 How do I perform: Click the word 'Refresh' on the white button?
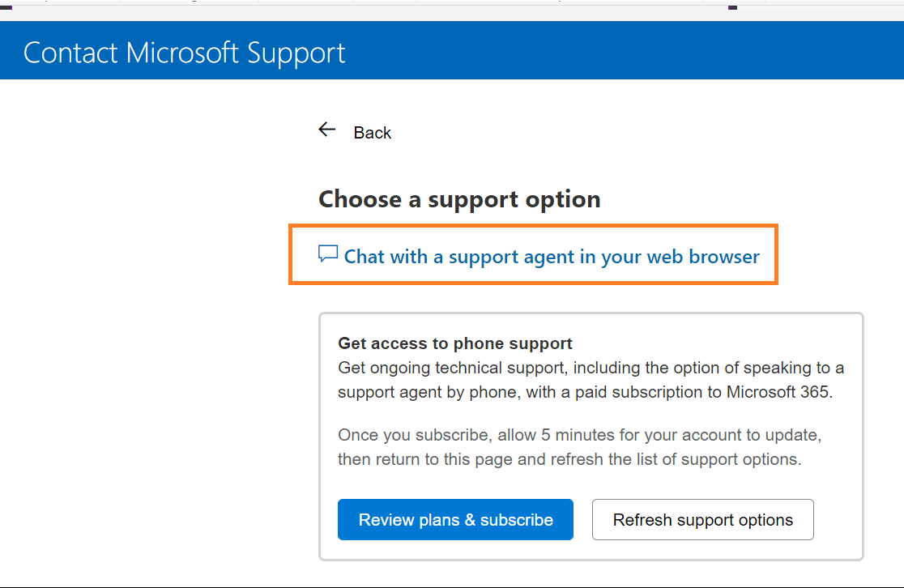pos(642,520)
